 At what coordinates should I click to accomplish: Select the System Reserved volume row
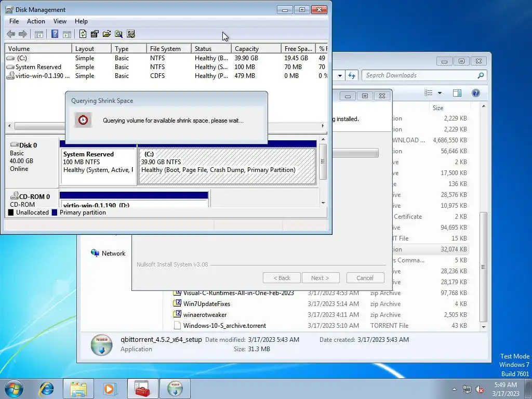coord(166,67)
